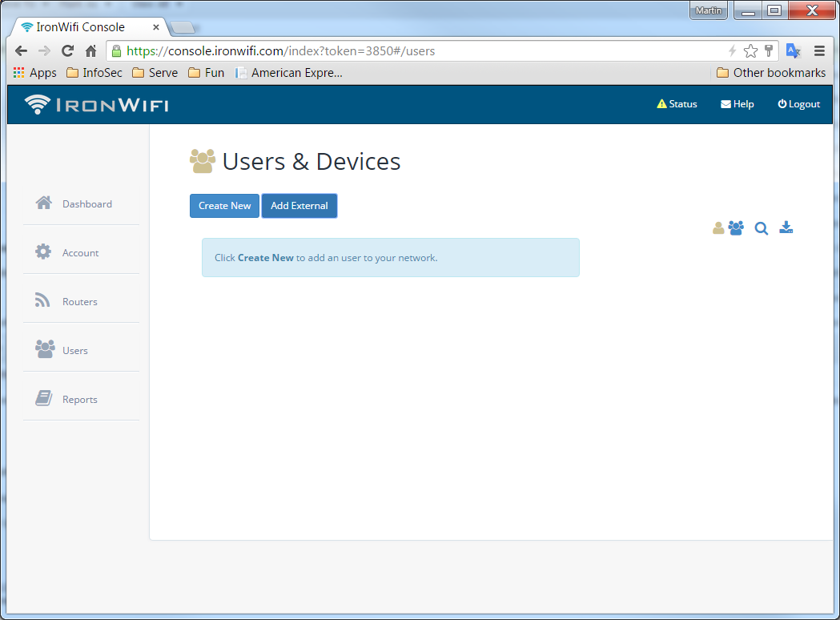The width and height of the screenshot is (840, 620).
Task: Open Reports from the sidebar
Action: point(79,400)
